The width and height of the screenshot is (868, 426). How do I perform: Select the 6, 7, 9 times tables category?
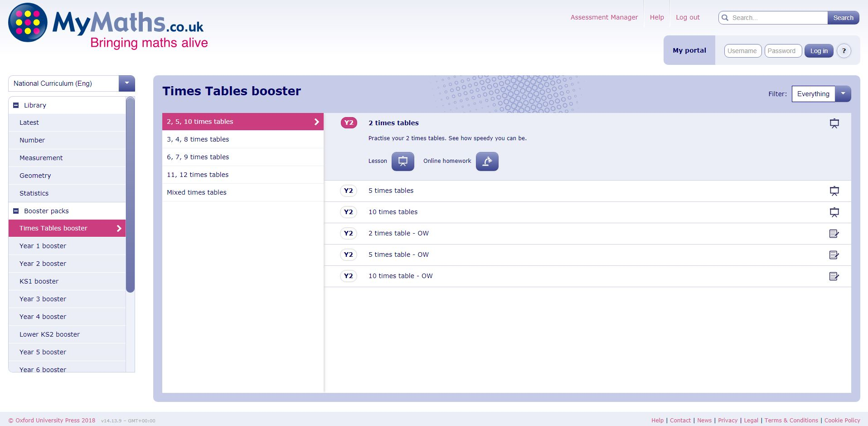[x=243, y=157]
